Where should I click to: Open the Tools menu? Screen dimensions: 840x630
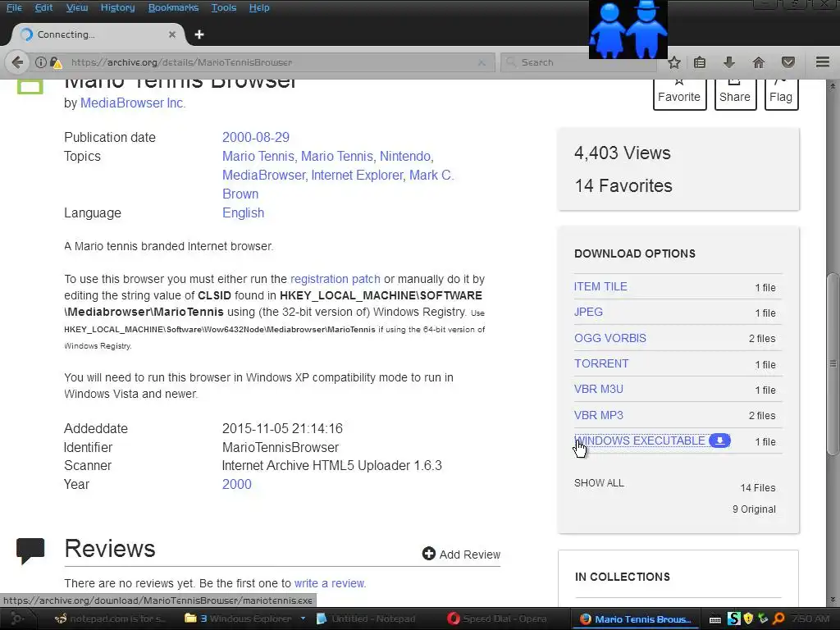pos(223,7)
